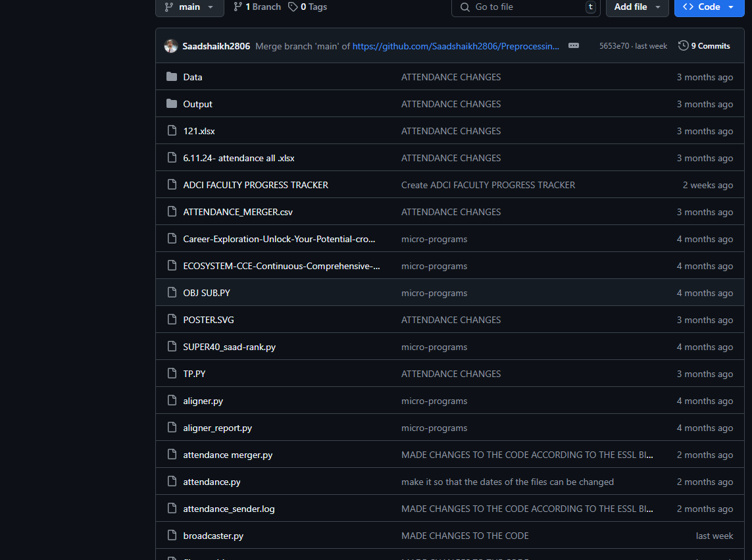Click the Output folder icon
The width and height of the screenshot is (752, 560).
(x=172, y=104)
